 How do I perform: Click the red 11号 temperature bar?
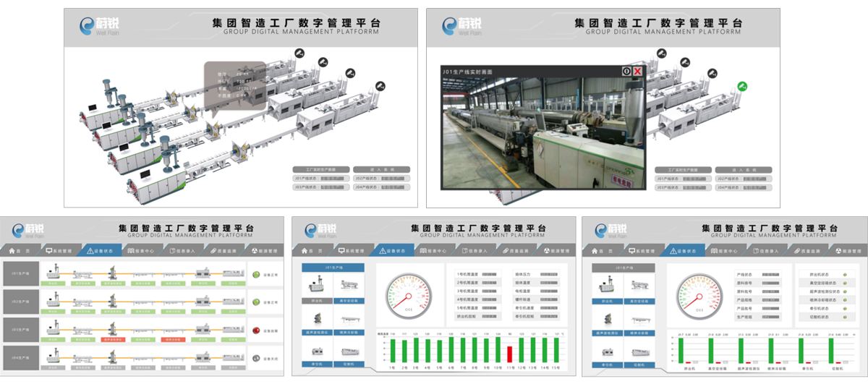click(x=509, y=354)
